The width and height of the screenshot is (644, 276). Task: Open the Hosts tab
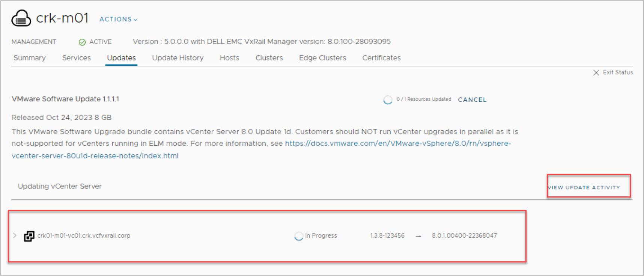point(229,58)
